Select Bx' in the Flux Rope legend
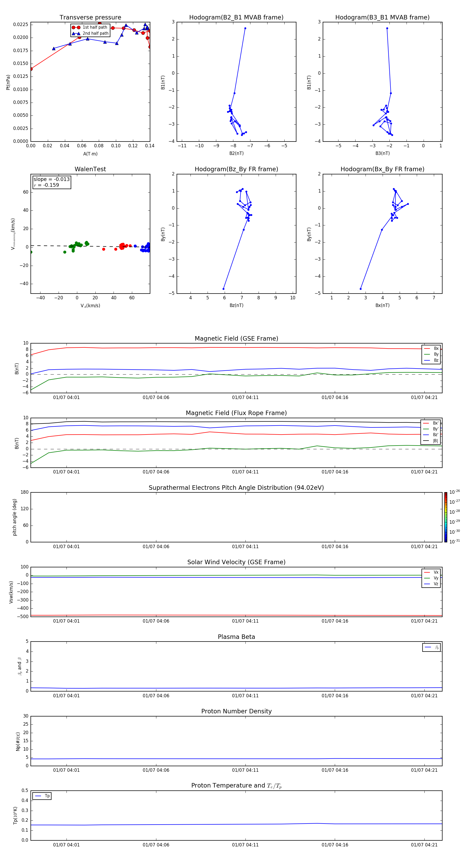This screenshot has height=868, width=473. pos(431,423)
